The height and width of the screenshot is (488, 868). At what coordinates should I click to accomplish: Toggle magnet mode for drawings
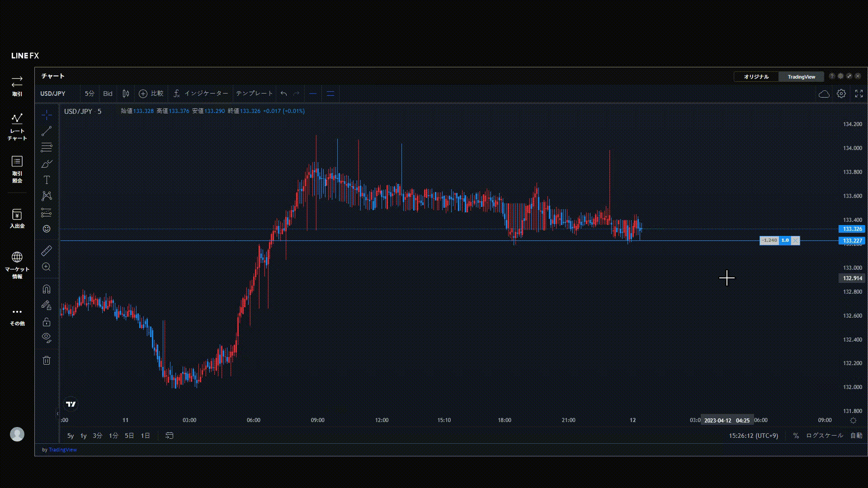coord(47,289)
